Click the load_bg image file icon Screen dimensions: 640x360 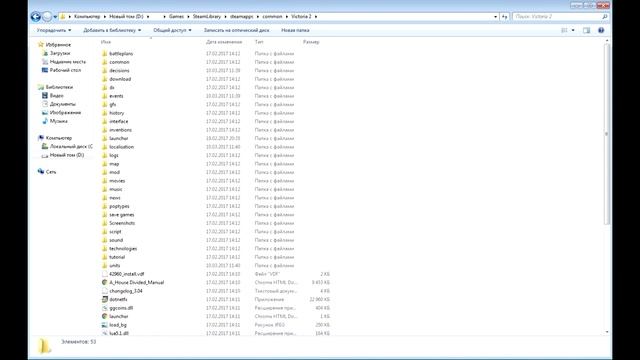[x=104, y=325]
